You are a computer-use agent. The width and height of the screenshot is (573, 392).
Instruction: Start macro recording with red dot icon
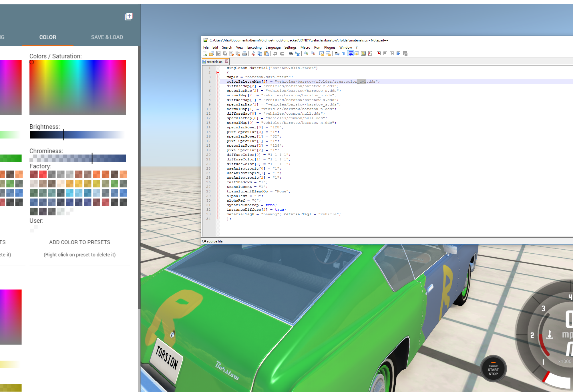click(x=379, y=53)
